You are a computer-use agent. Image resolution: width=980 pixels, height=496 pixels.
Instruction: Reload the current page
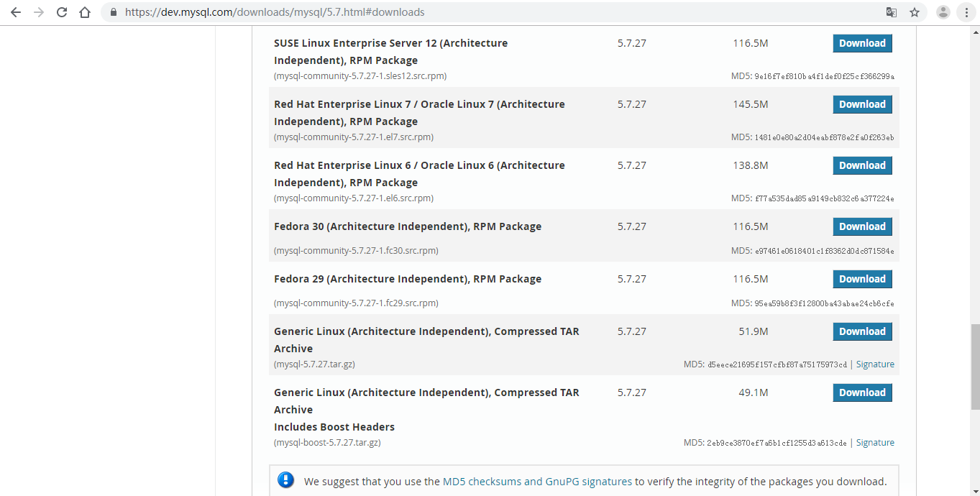pyautogui.click(x=62, y=12)
